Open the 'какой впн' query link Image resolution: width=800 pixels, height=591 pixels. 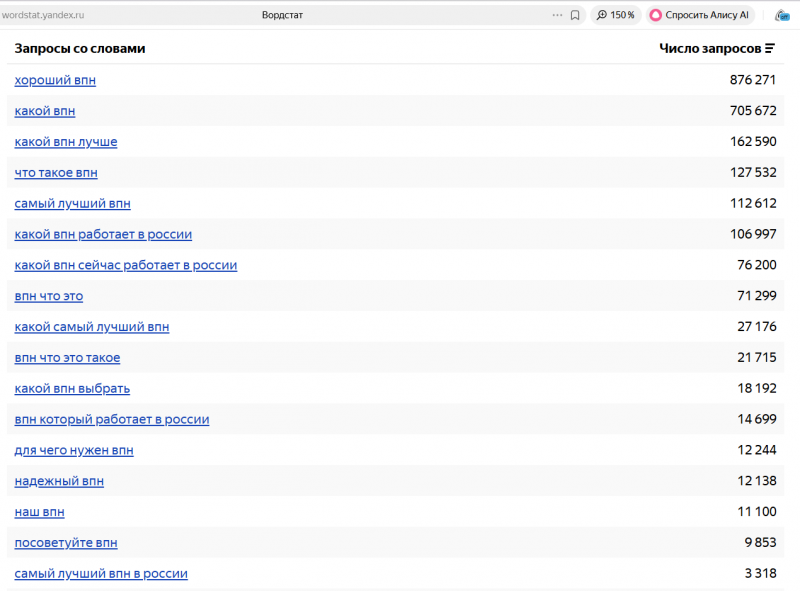pyautogui.click(x=45, y=111)
